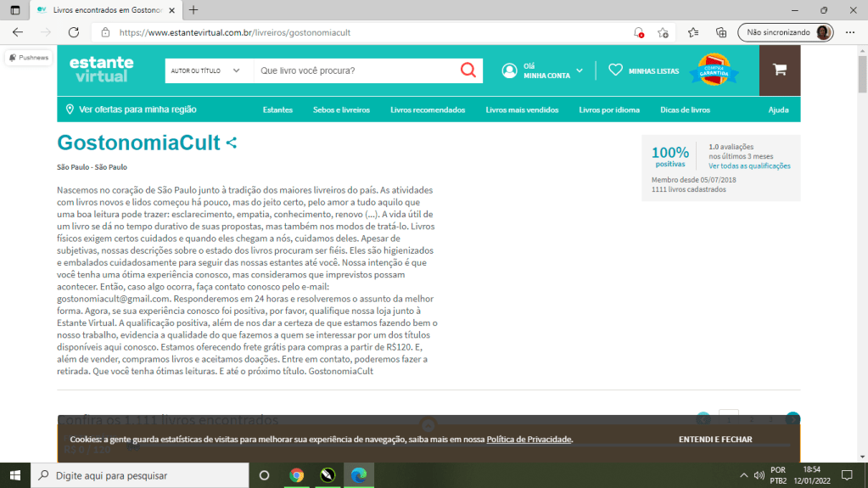Select the Livros por idioma menu item

609,110
